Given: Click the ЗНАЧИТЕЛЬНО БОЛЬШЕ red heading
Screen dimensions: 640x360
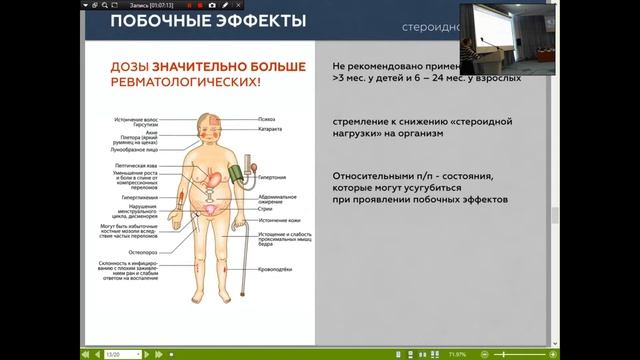Looking at the screenshot, I should [x=229, y=67].
